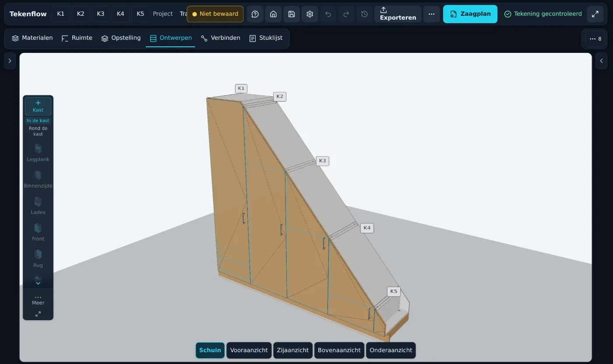613x364 pixels.
Task: Insert Lades drawers into the cabinet
Action: click(38, 206)
